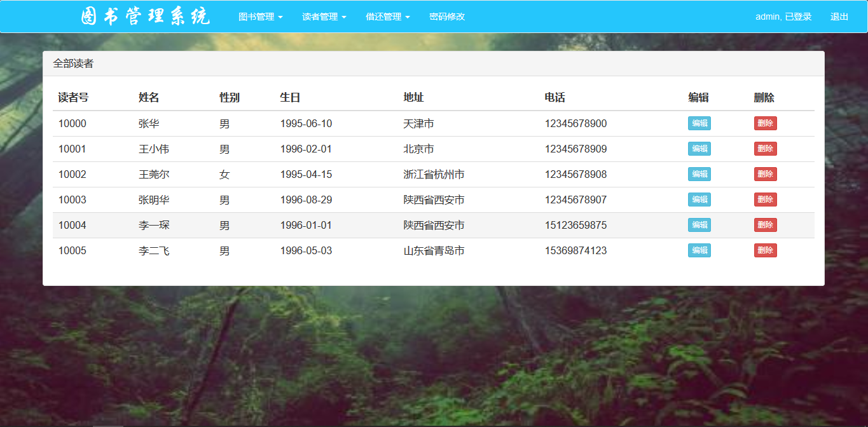This screenshot has height=427, width=868.
Task: Delete reader 10000 张华
Action: point(766,123)
